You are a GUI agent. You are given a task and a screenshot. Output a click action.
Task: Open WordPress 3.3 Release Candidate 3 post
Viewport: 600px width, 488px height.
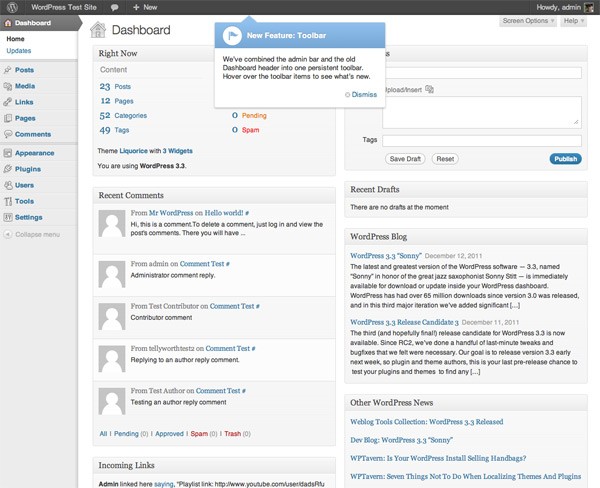point(404,322)
